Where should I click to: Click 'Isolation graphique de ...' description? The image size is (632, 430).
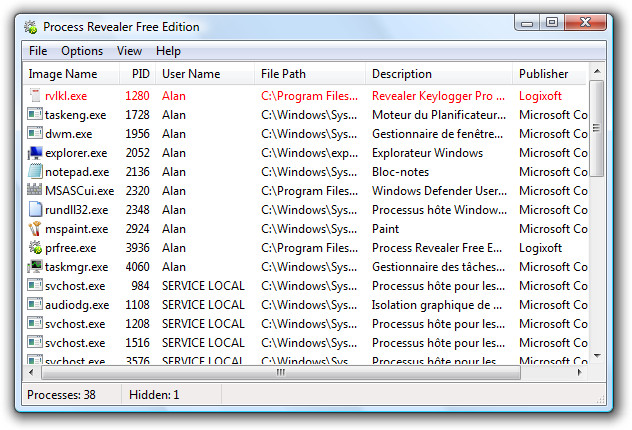tap(437, 305)
